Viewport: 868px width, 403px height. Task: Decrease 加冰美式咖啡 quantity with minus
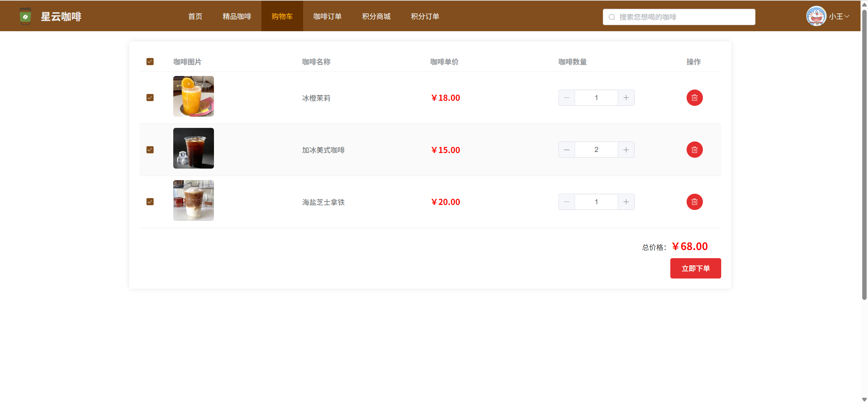(567, 150)
